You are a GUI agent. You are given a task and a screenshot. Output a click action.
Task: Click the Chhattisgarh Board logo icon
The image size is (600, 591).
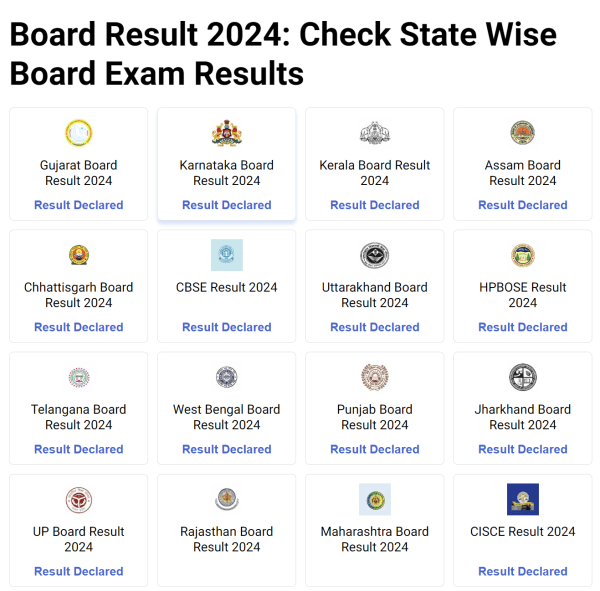pos(78,255)
